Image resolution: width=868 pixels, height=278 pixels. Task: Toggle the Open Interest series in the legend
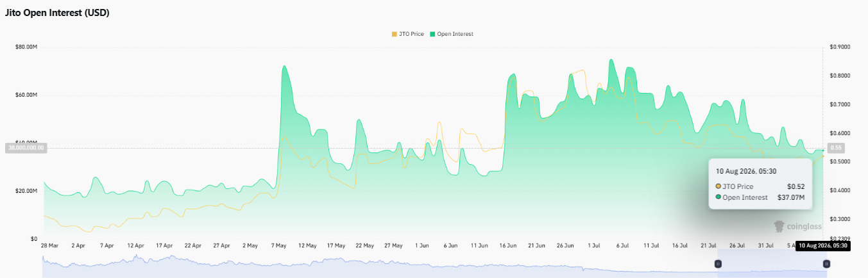coord(452,34)
